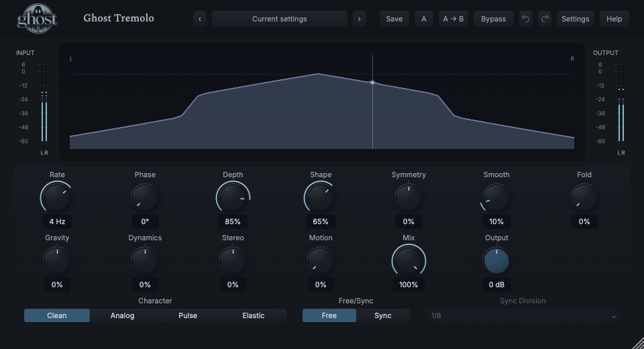The height and width of the screenshot is (349, 644).
Task: Click the Stereo 0% value field
Action: point(233,285)
